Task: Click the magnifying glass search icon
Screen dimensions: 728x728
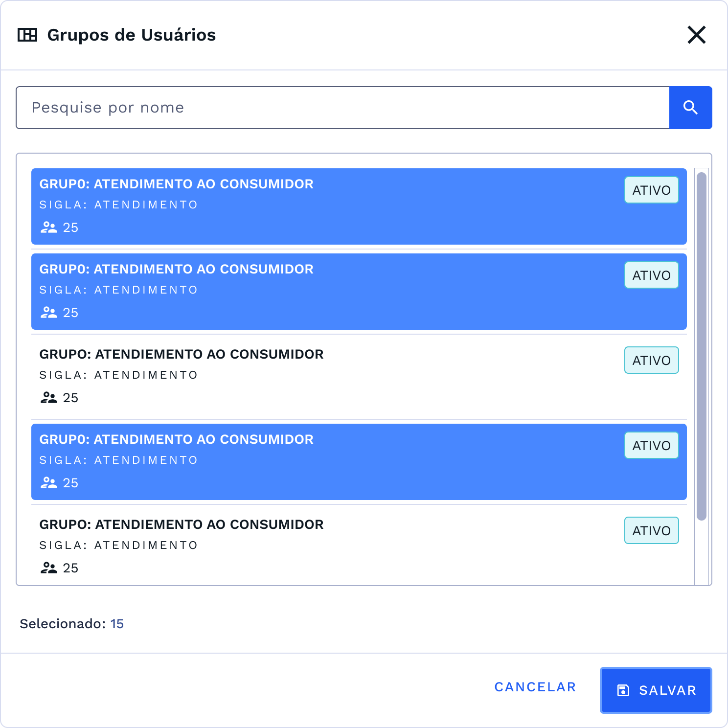Action: (x=690, y=107)
